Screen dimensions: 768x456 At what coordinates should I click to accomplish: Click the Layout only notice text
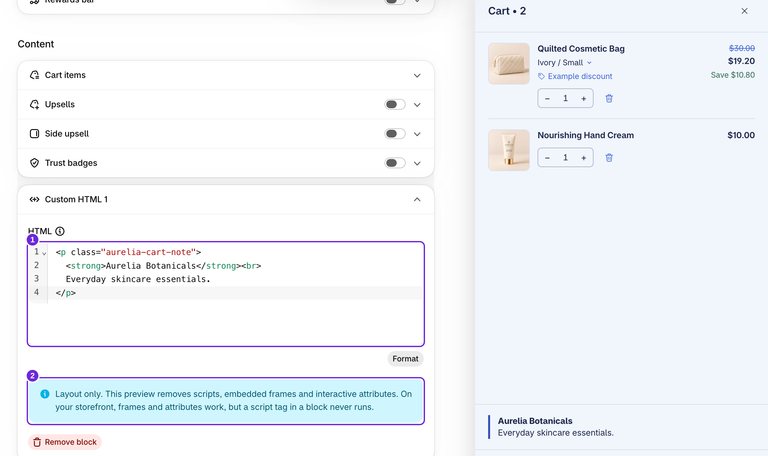(233, 401)
